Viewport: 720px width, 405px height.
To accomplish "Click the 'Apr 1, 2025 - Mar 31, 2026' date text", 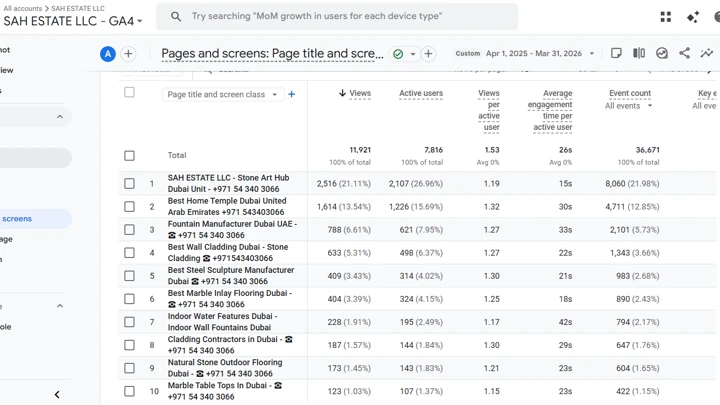I will pyautogui.click(x=534, y=53).
